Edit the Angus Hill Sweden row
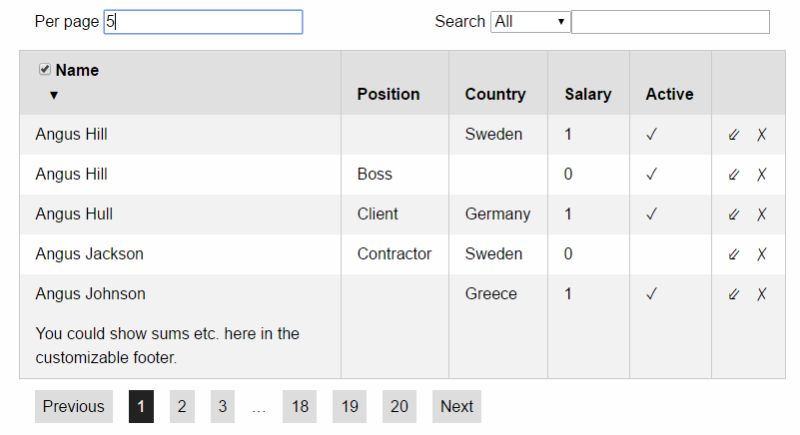This screenshot has width=800, height=435. click(733, 135)
